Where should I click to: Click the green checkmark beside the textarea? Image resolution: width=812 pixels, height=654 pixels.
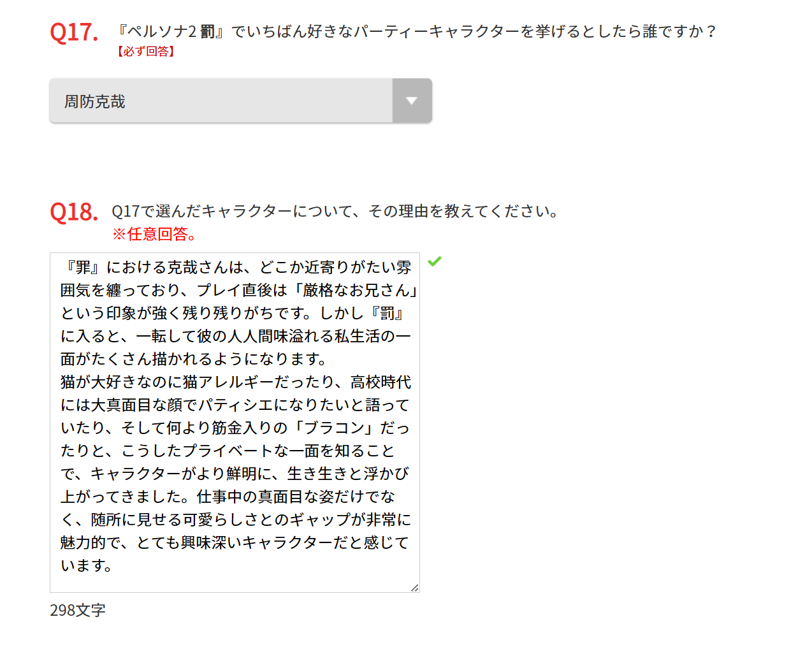tap(435, 261)
